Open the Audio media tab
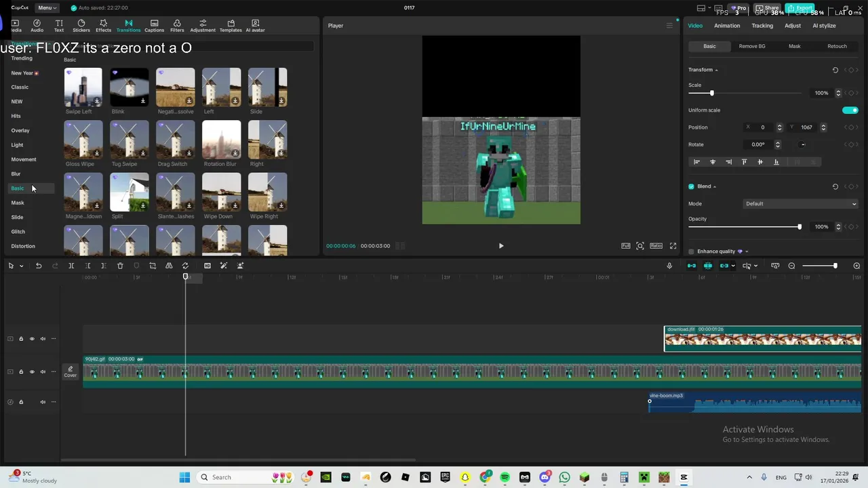868x488 pixels. [x=37, y=26]
